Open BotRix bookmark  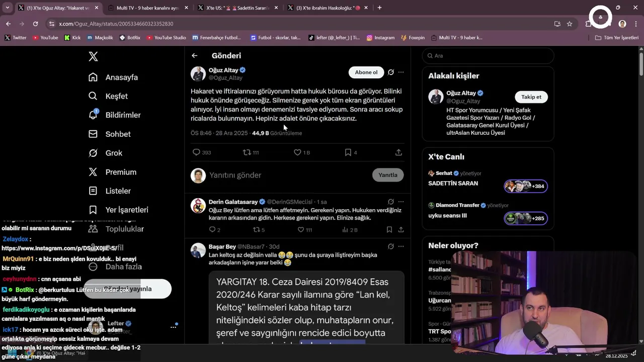[130, 38]
